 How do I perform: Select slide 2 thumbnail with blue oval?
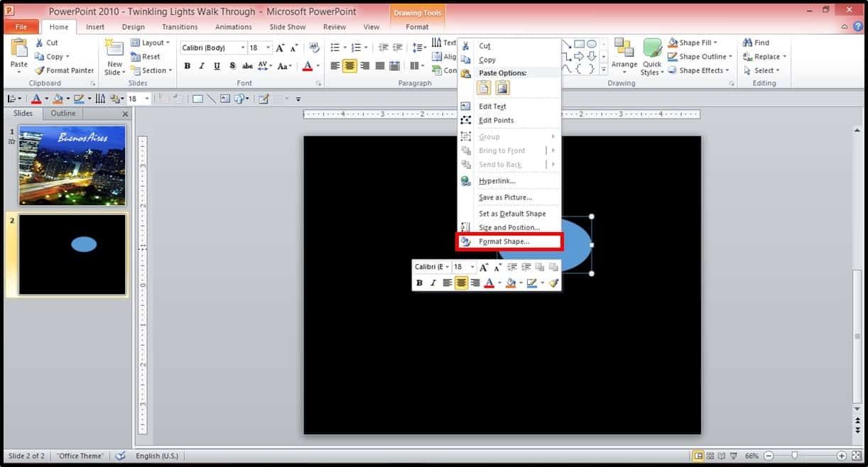pyautogui.click(x=72, y=255)
